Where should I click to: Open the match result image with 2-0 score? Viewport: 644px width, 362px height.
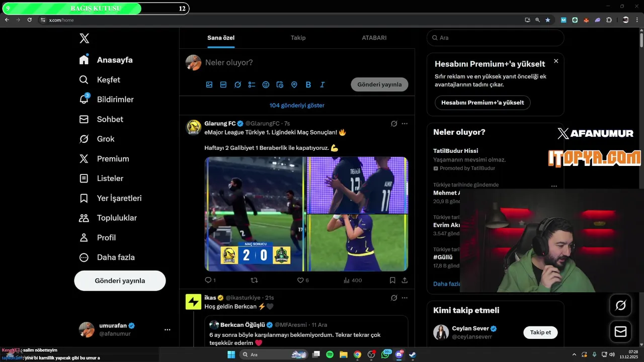pyautogui.click(x=255, y=214)
